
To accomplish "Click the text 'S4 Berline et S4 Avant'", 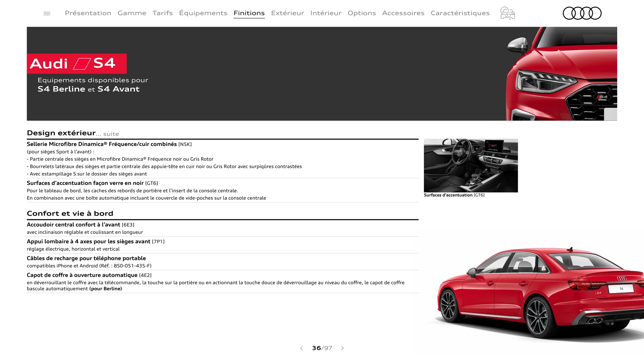I will point(88,89).
